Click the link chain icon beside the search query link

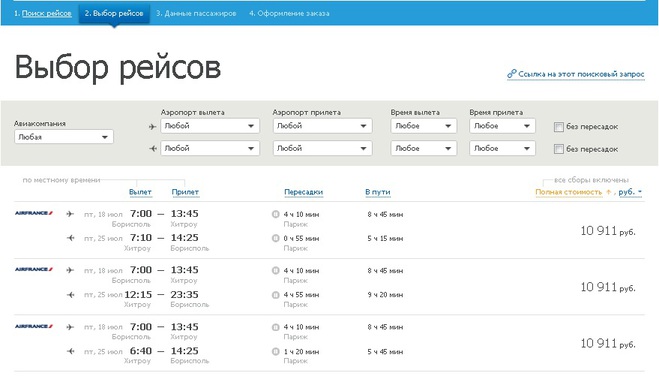pyautogui.click(x=511, y=74)
